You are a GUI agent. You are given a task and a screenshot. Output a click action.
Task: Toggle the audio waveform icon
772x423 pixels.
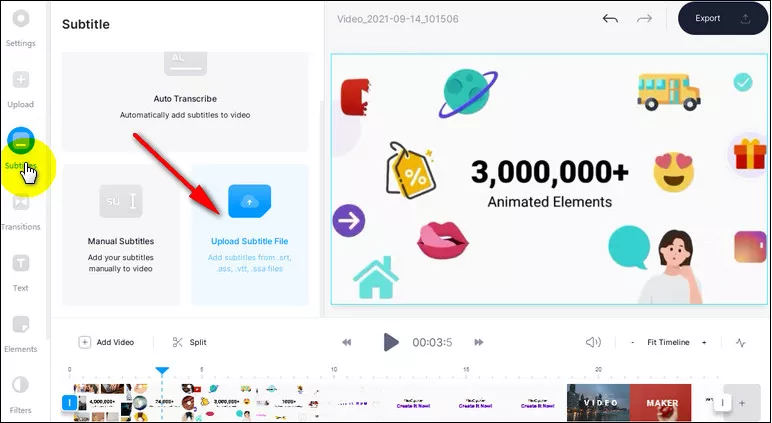pyautogui.click(x=741, y=343)
